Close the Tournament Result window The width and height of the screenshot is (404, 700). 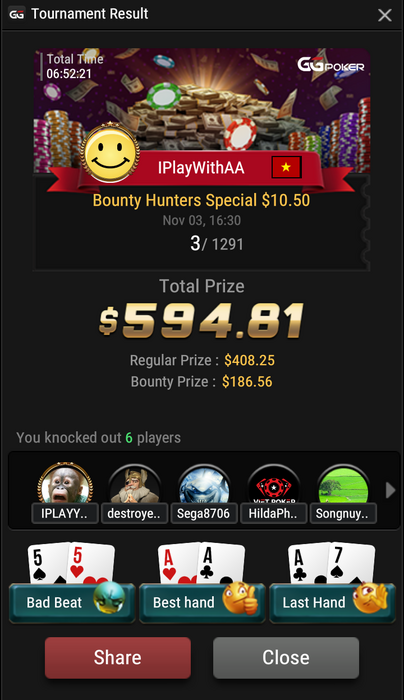(x=384, y=16)
